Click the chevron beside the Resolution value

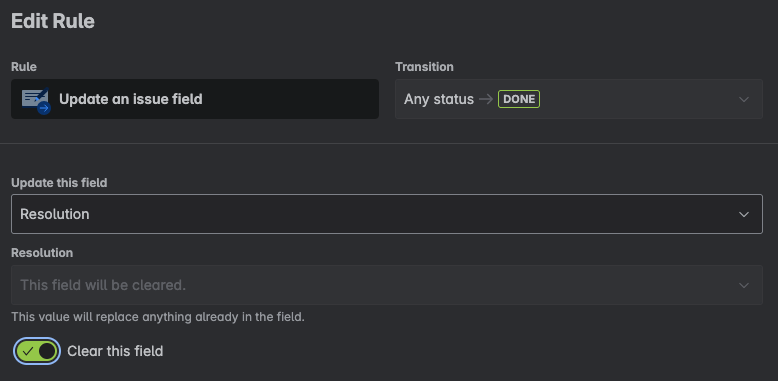(x=743, y=214)
